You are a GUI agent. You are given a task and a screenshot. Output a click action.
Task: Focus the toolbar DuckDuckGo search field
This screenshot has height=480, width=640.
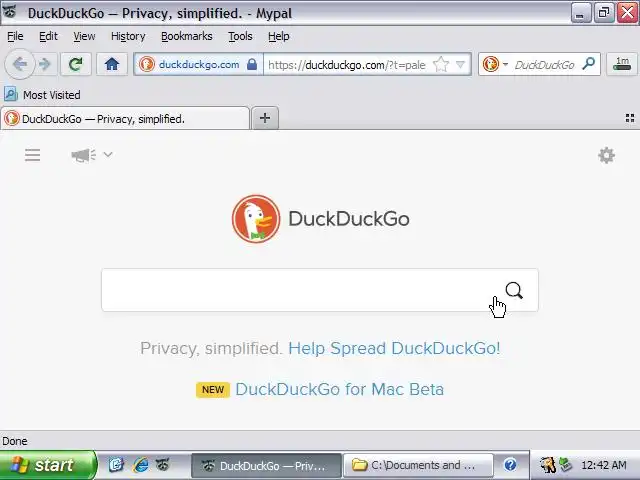coord(544,64)
